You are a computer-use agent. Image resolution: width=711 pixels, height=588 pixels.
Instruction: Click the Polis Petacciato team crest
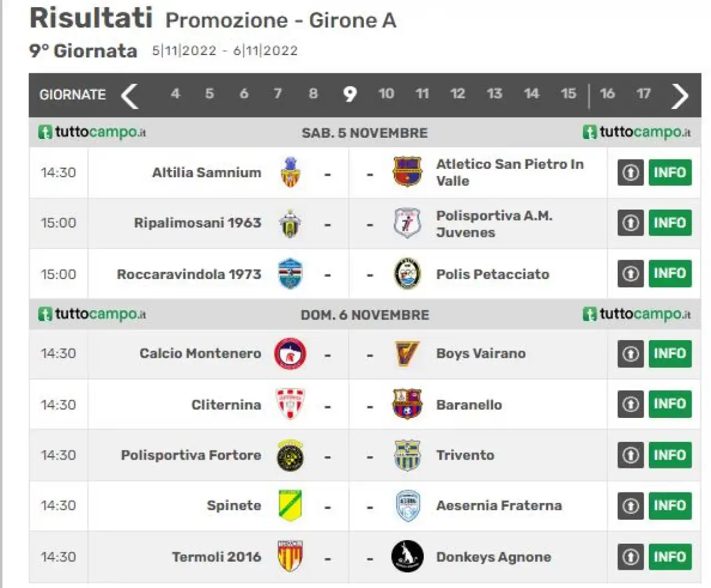coord(407,274)
